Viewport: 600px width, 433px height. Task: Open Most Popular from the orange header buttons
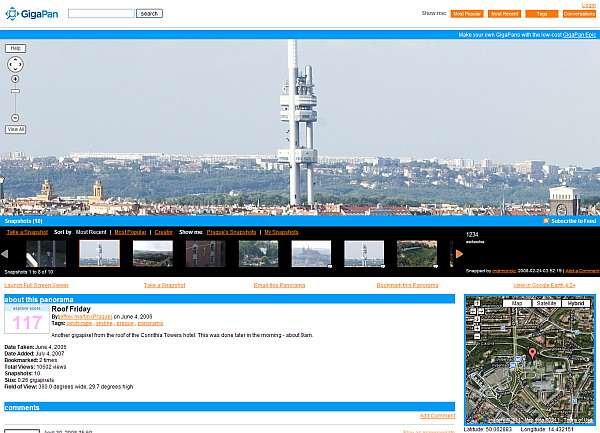pyautogui.click(x=467, y=14)
